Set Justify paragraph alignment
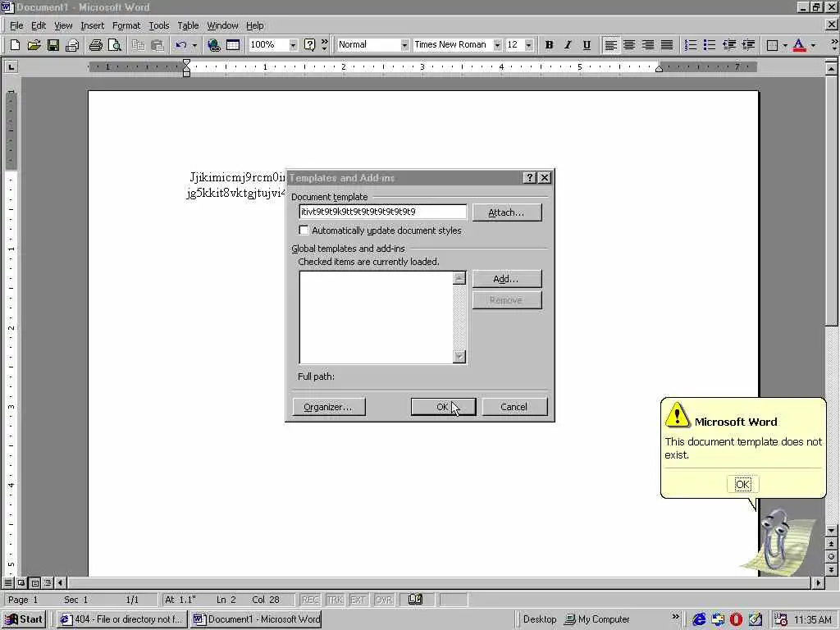 point(667,45)
